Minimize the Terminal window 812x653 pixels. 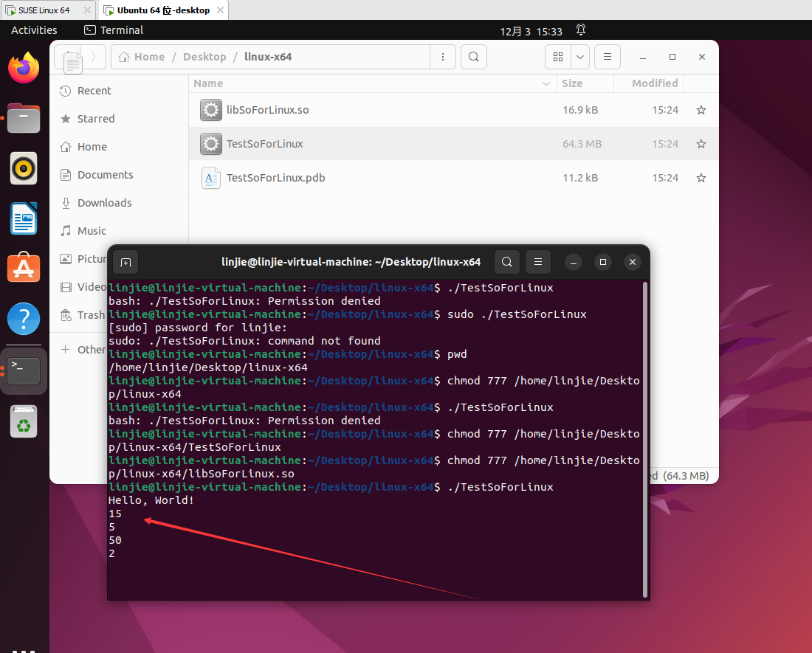tap(574, 263)
